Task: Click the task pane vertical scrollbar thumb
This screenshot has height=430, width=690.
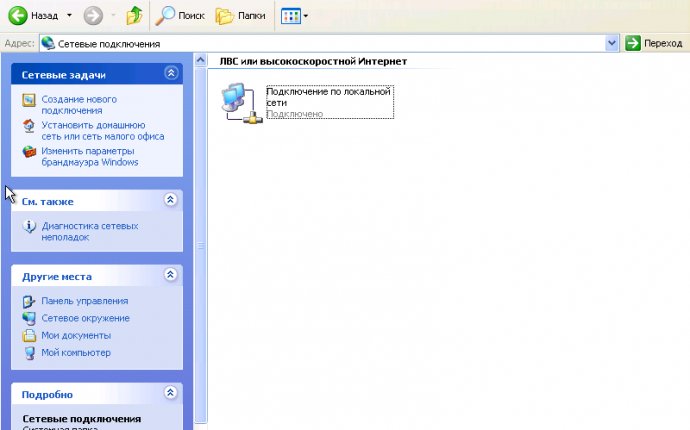Action: click(201, 245)
